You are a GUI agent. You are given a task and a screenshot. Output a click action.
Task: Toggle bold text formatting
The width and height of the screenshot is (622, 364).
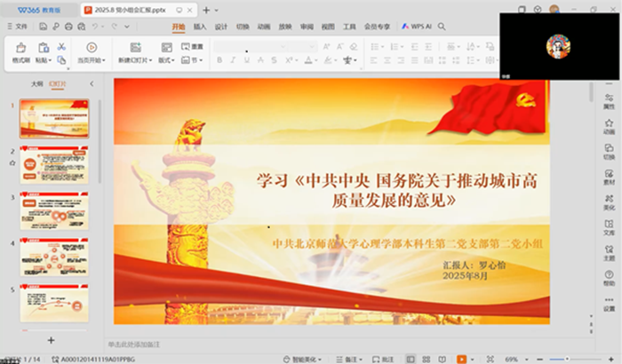click(x=219, y=60)
